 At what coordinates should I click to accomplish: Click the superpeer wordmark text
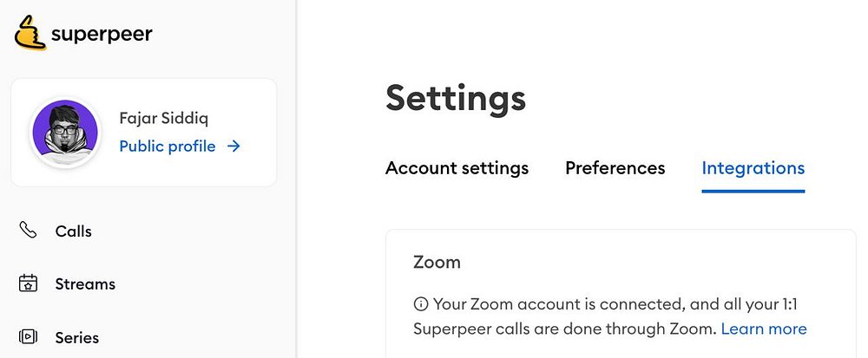click(x=102, y=35)
